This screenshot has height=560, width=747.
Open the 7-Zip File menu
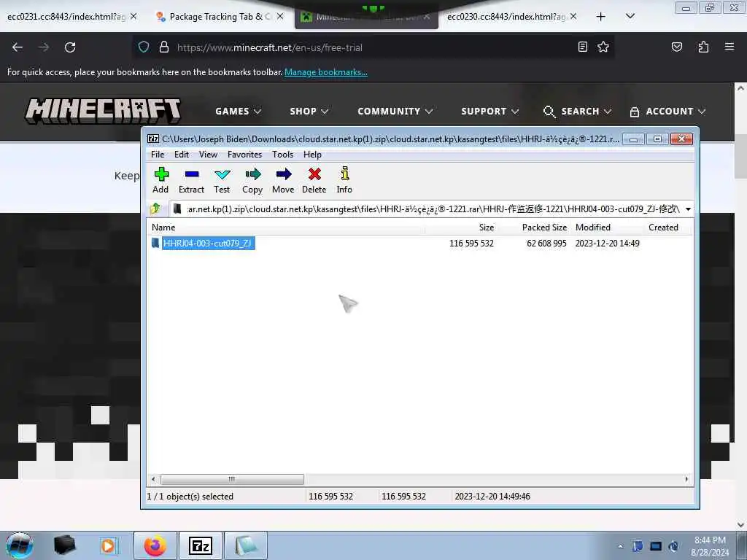(158, 155)
